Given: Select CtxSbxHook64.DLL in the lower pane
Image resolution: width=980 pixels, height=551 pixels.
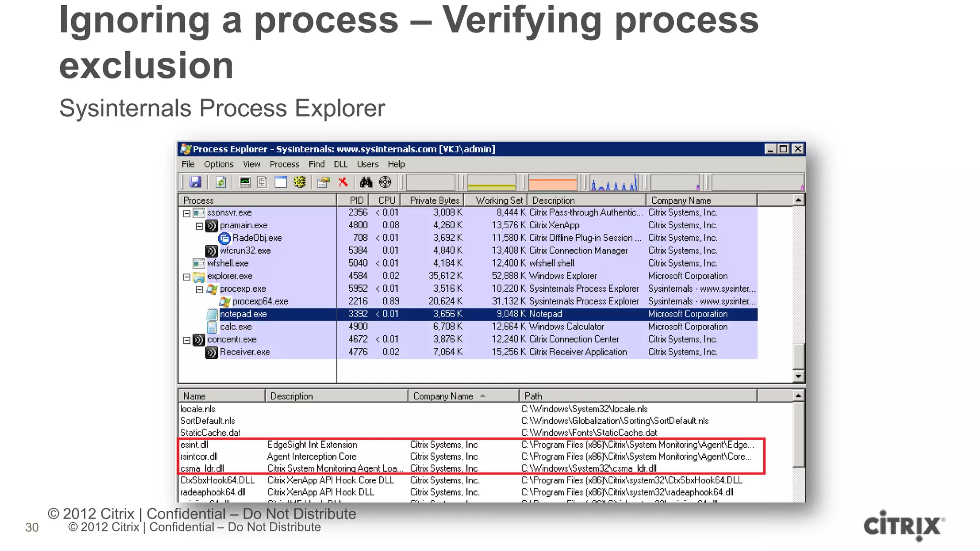Looking at the screenshot, I should 468,480.
